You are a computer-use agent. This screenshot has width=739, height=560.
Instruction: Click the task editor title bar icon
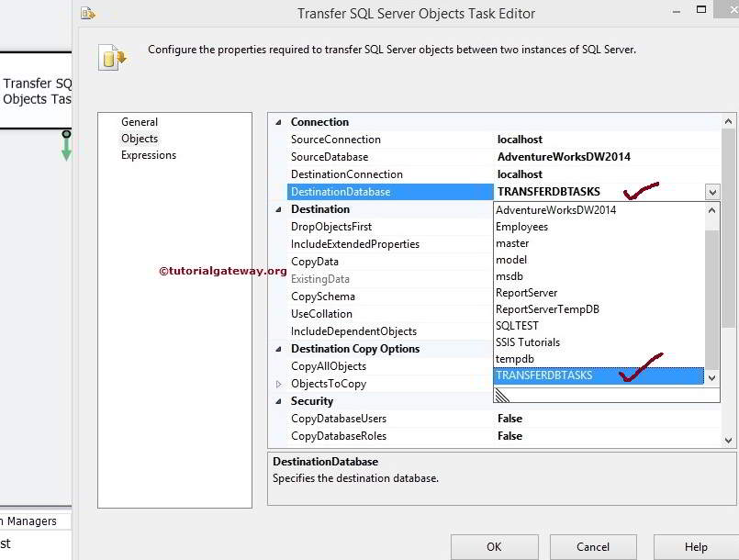(87, 13)
